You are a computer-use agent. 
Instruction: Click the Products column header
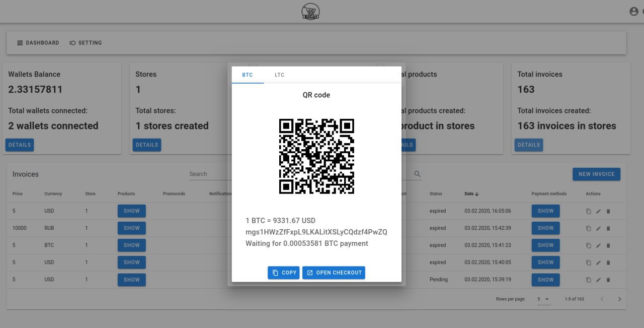tap(126, 193)
